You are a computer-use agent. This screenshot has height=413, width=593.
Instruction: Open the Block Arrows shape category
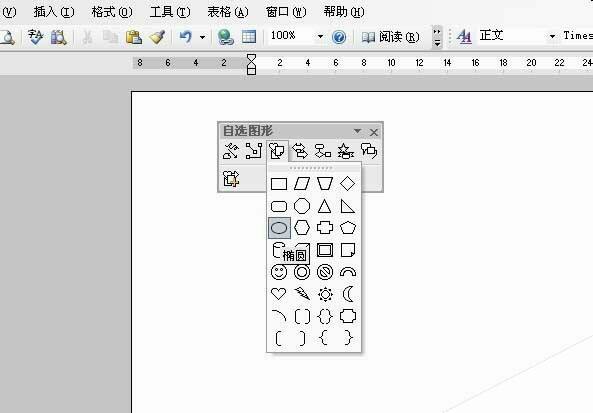(300, 151)
